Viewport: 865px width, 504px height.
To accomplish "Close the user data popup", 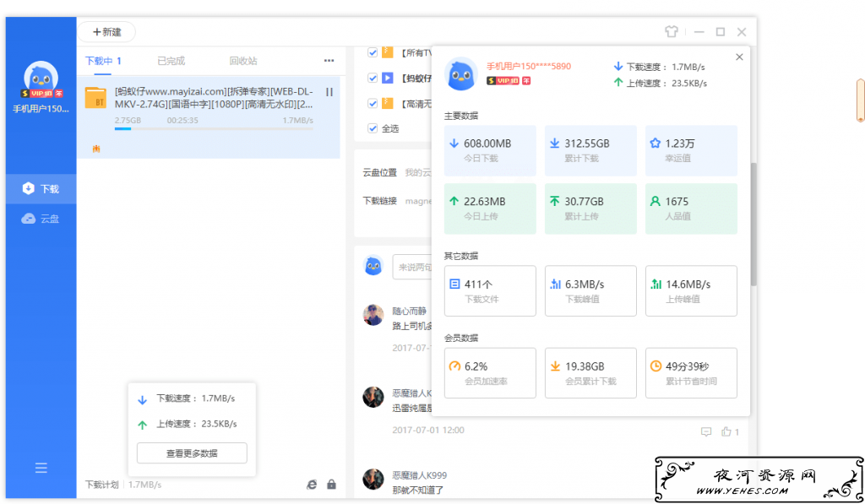I will pyautogui.click(x=739, y=57).
